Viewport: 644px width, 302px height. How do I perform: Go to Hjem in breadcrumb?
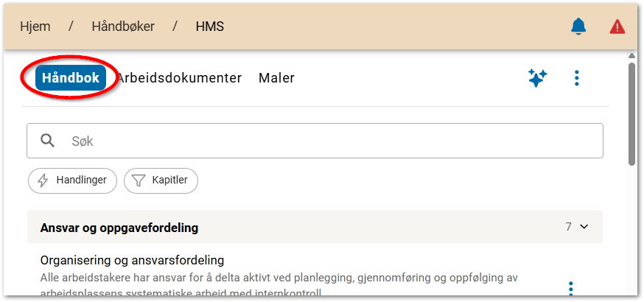[35, 27]
